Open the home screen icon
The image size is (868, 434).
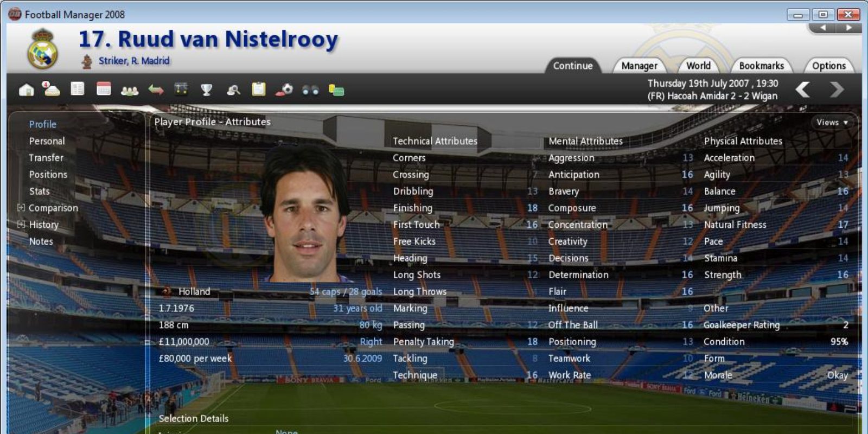26,90
